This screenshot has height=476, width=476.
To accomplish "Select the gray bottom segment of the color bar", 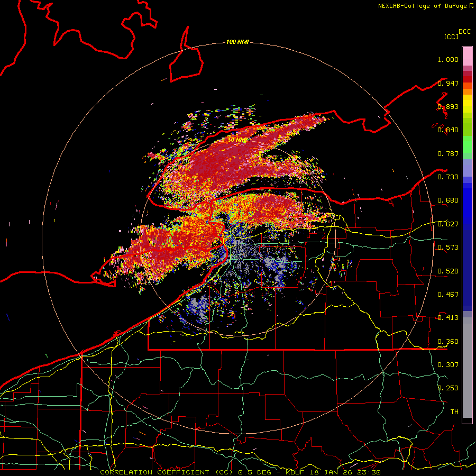I will pyautogui.click(x=467, y=368).
